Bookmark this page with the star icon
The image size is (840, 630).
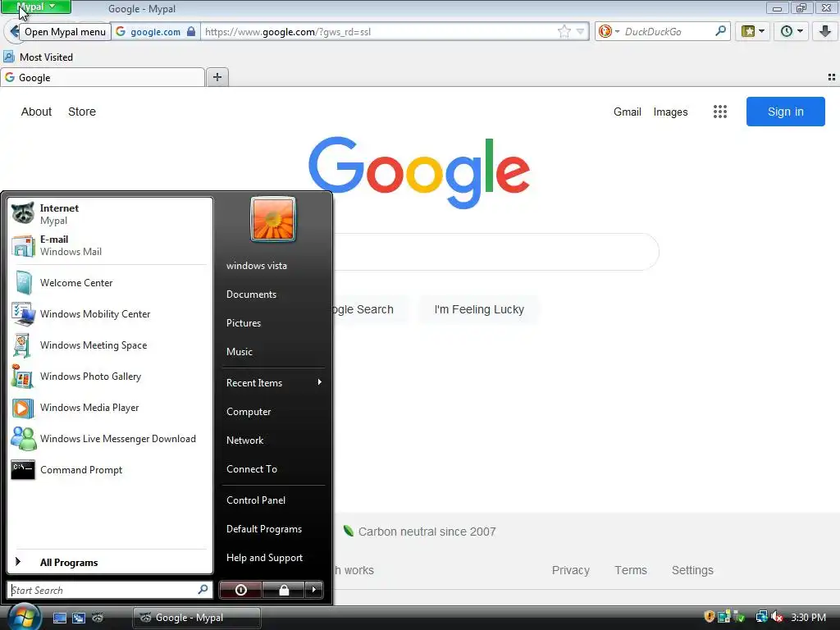tap(564, 32)
